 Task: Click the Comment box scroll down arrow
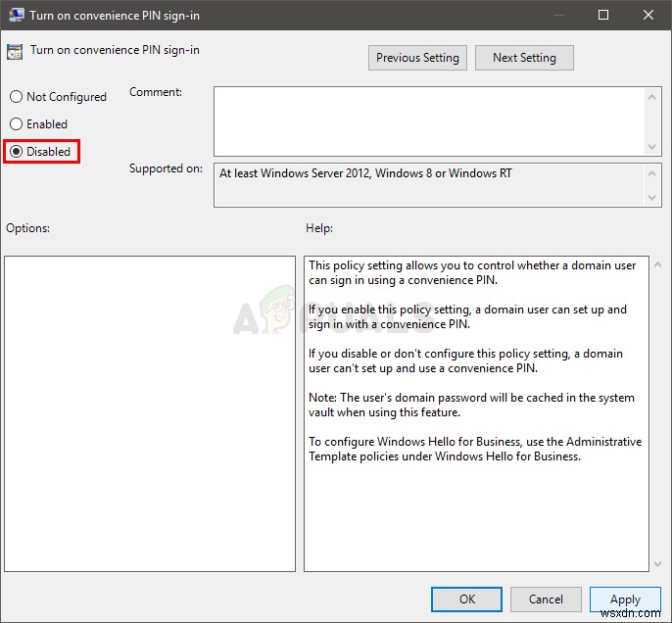pos(651,147)
